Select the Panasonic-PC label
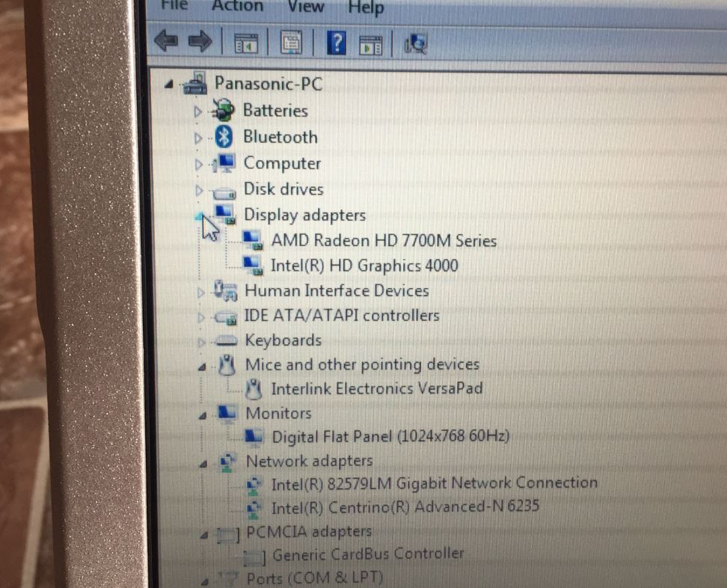Viewport: 727px width, 588px height. [x=268, y=84]
